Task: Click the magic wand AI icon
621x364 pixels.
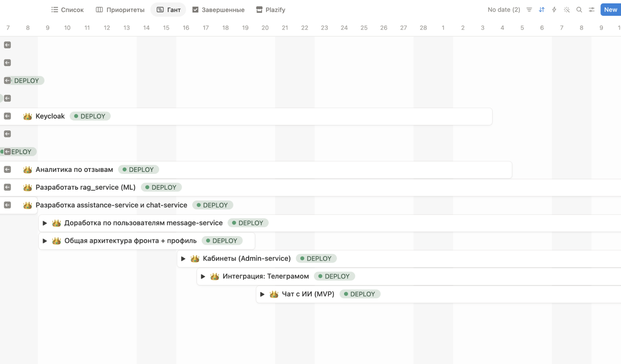Action: coord(567,10)
